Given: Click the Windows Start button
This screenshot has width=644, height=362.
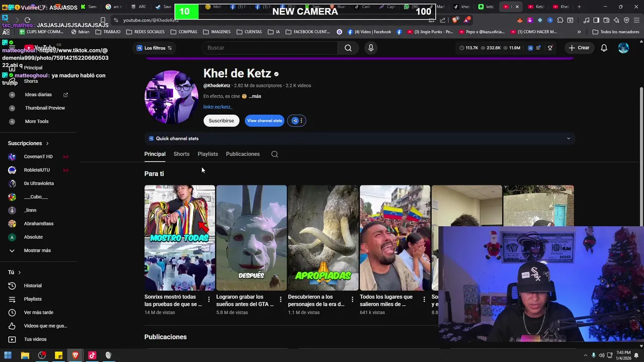Looking at the screenshot, I should (8, 355).
